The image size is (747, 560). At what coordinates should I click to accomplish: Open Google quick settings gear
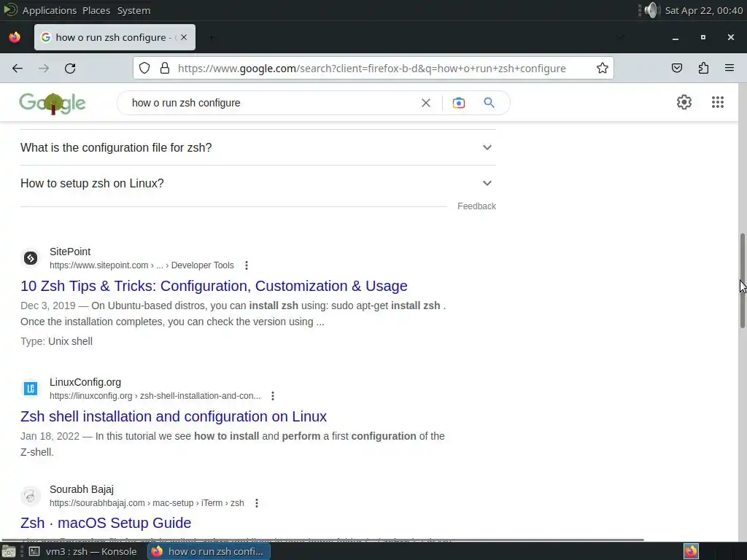pyautogui.click(x=684, y=102)
